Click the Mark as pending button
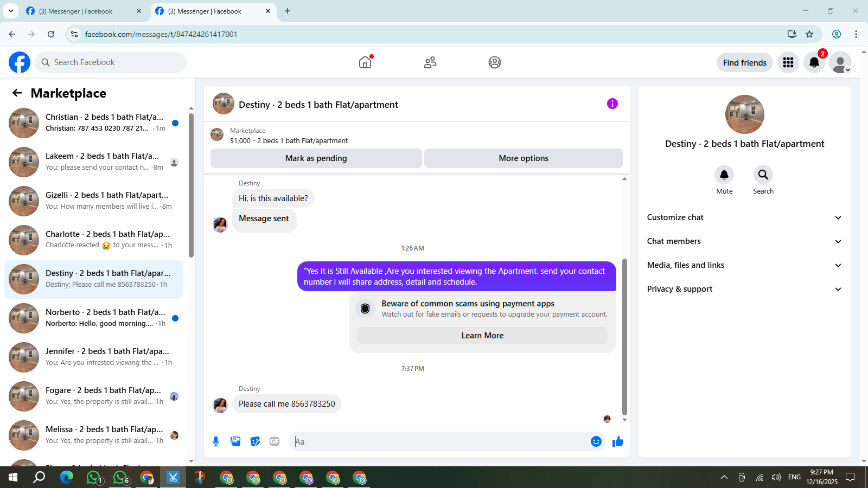 click(x=316, y=158)
